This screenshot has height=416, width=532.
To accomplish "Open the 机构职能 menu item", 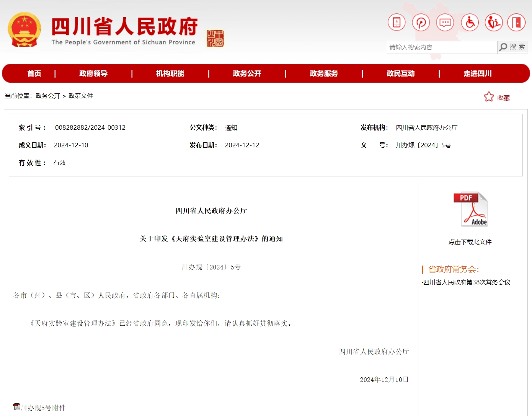I will tap(170, 73).
